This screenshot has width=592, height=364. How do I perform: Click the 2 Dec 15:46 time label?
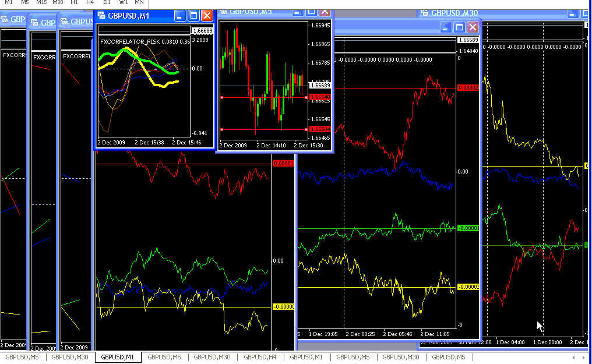click(186, 143)
